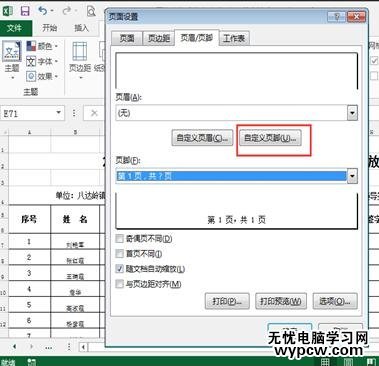The image size is (379, 366).
Task: Click the Excel application icon
Action: (8, 11)
